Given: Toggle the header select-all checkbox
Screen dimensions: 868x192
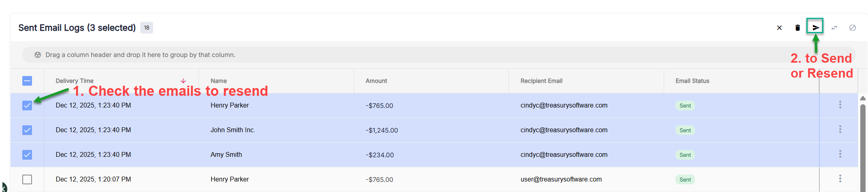Looking at the screenshot, I should click(x=27, y=81).
